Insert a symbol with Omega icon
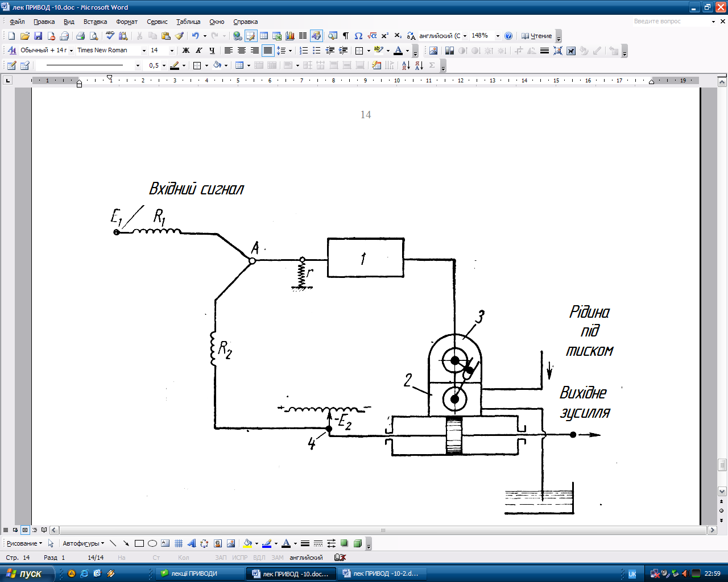 (358, 36)
